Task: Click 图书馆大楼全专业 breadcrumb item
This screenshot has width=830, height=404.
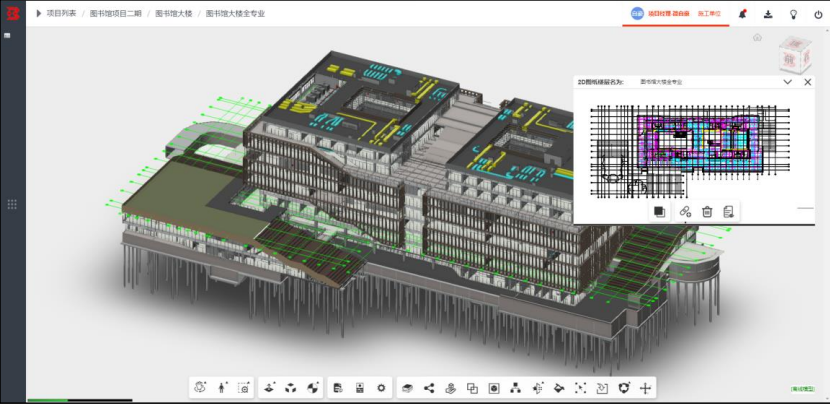Action: pos(235,14)
